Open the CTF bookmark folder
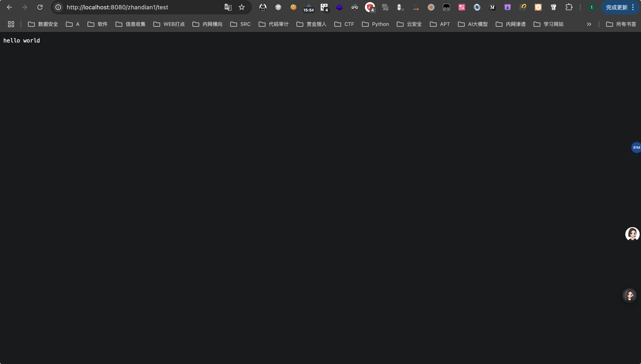The image size is (641, 364). click(x=344, y=24)
